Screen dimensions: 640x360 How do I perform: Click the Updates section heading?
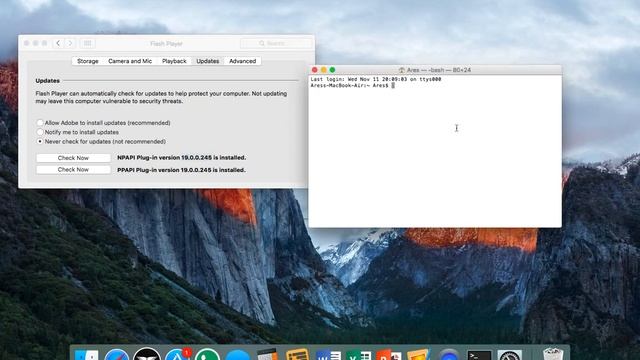point(47,81)
